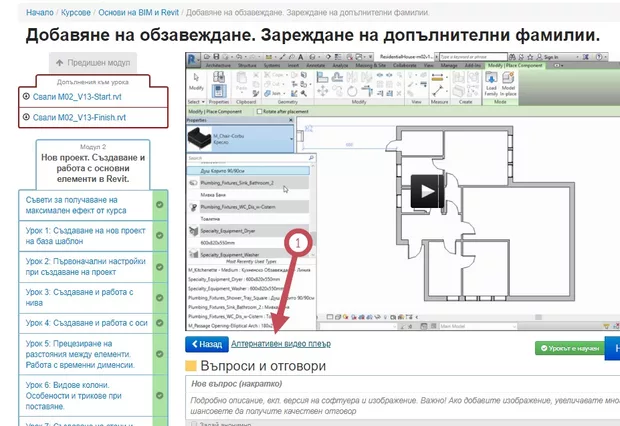Download the M02_V13-Start.rvt file

[x=77, y=97]
